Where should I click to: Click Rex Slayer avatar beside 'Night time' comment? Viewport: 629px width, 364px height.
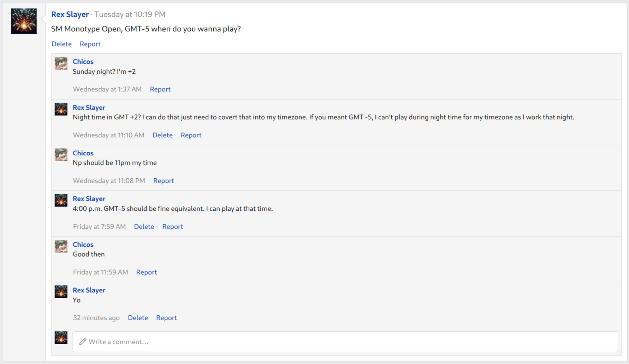click(61, 109)
